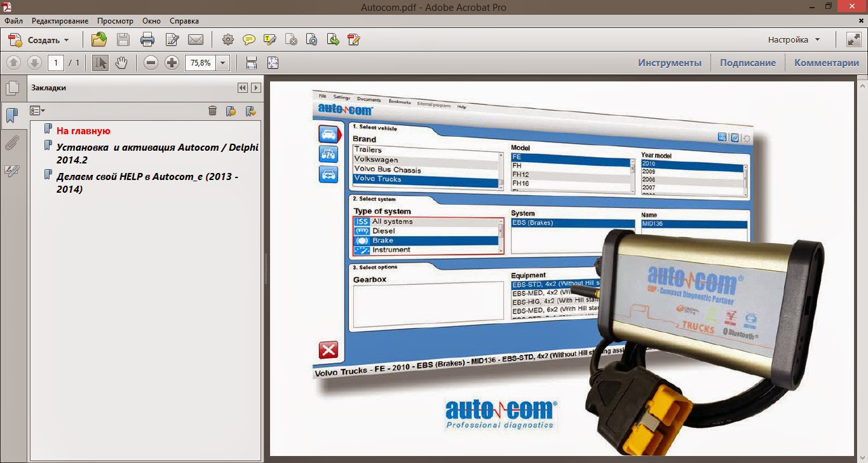
Task: Create a new bookmark with the starred bookmark icon
Action: (x=231, y=111)
